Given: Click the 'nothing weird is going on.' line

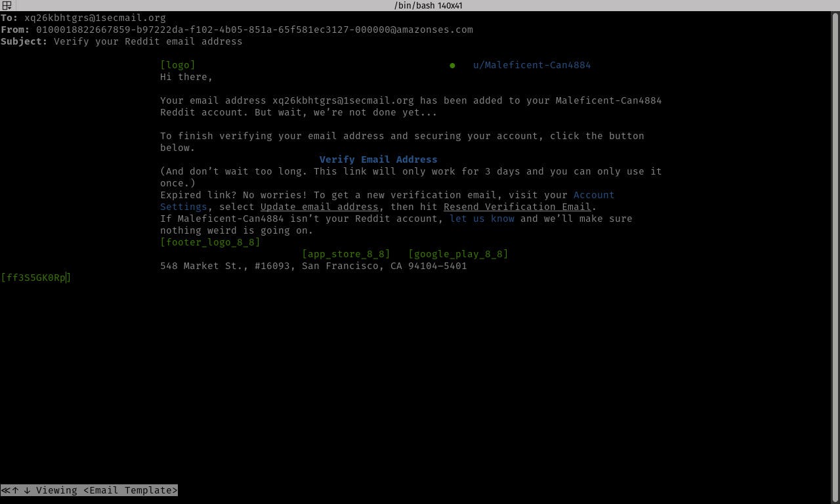Looking at the screenshot, I should point(236,230).
